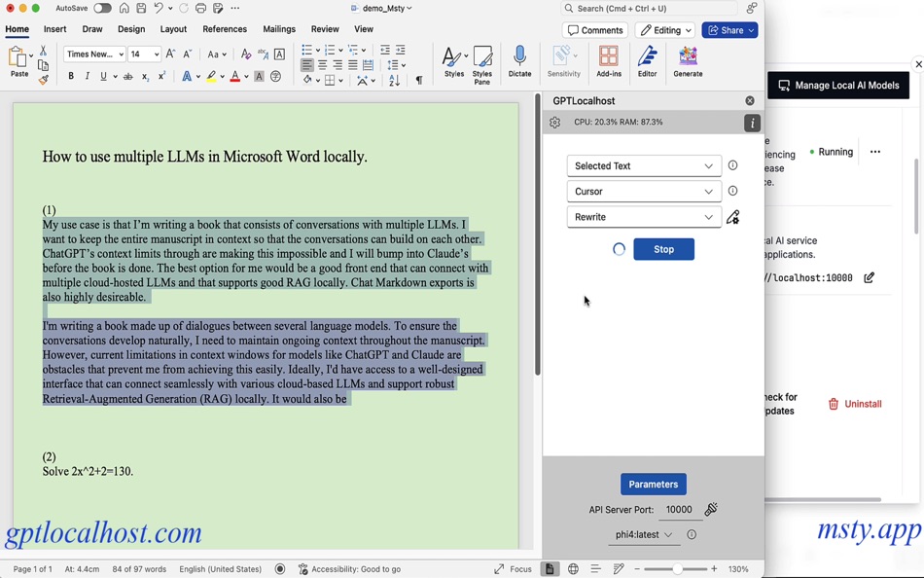Toggle Bold formatting
Viewport: 924px width, 578px height.
(71, 76)
